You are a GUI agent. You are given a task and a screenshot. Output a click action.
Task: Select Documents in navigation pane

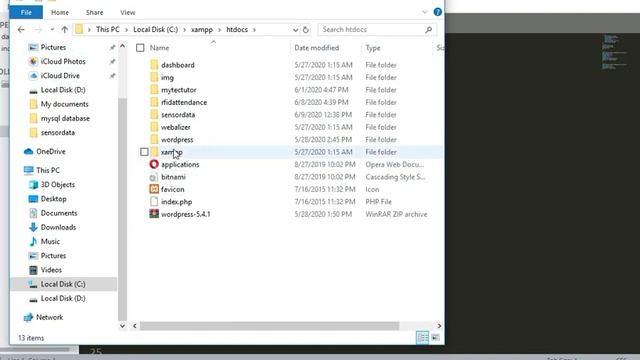(53, 213)
